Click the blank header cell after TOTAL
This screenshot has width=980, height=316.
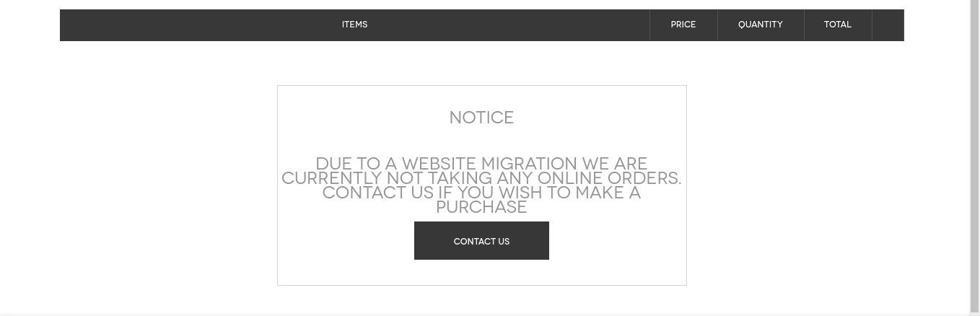pos(888,25)
